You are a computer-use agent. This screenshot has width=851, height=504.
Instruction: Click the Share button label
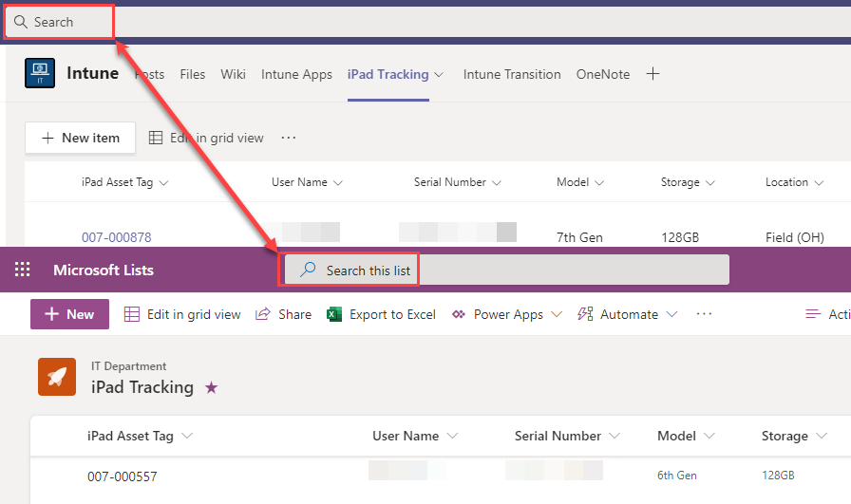tap(294, 315)
